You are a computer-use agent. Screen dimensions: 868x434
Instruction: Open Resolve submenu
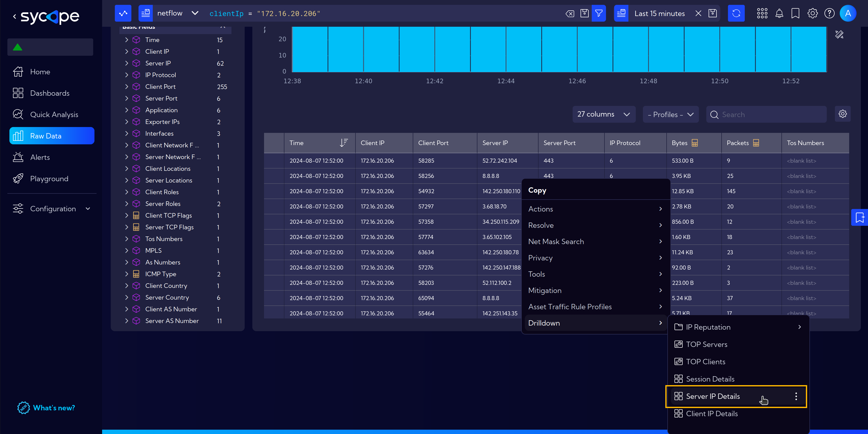pyautogui.click(x=595, y=225)
